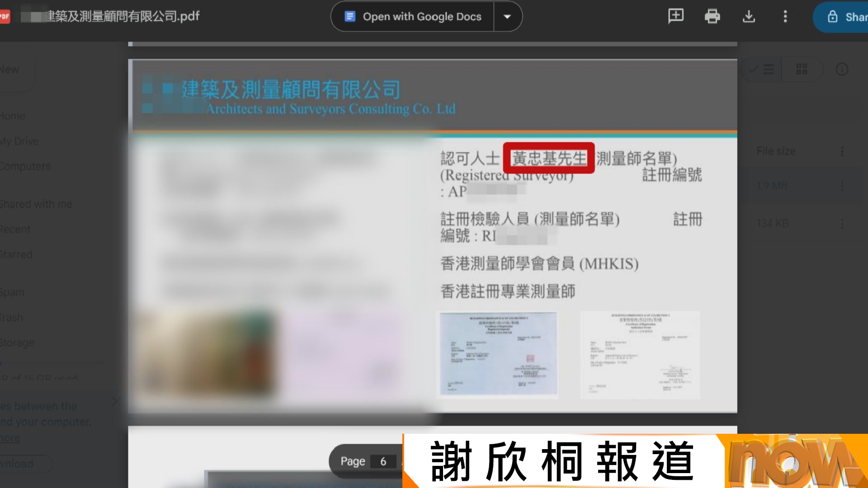This screenshot has height=488, width=868.
Task: Show the view details info icon
Action: (x=842, y=70)
